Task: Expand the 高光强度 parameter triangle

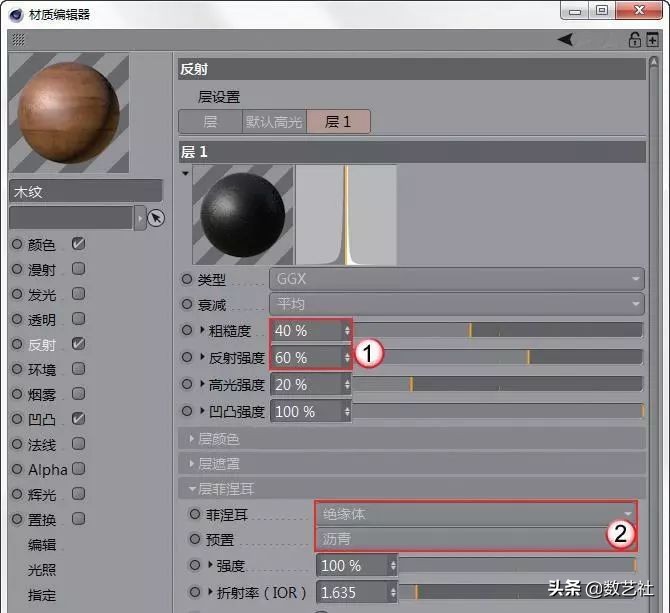Action: point(202,384)
